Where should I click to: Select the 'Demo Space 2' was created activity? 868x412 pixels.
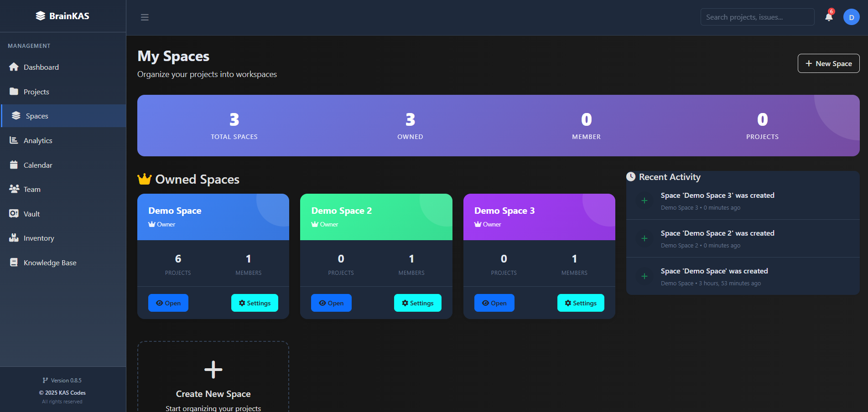717,233
